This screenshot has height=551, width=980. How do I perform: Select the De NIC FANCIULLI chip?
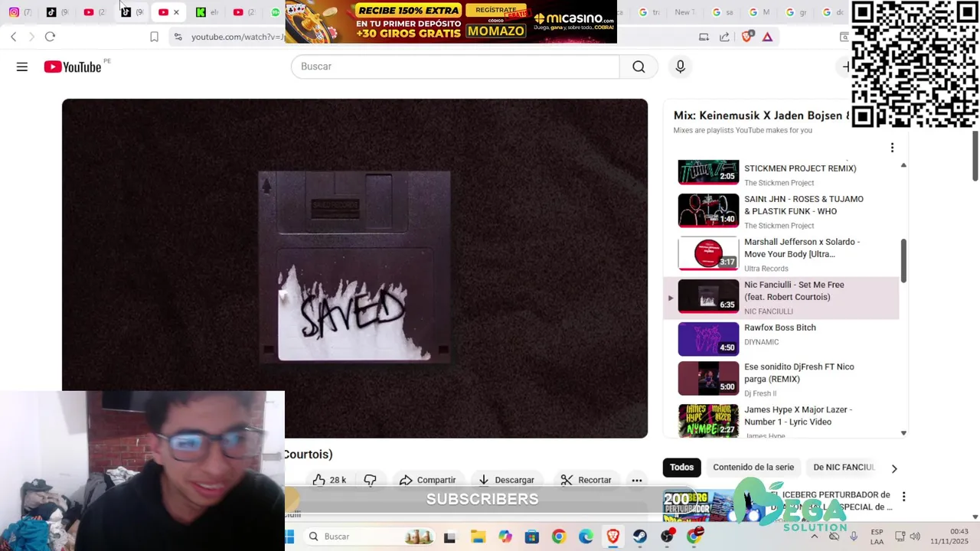tap(844, 467)
